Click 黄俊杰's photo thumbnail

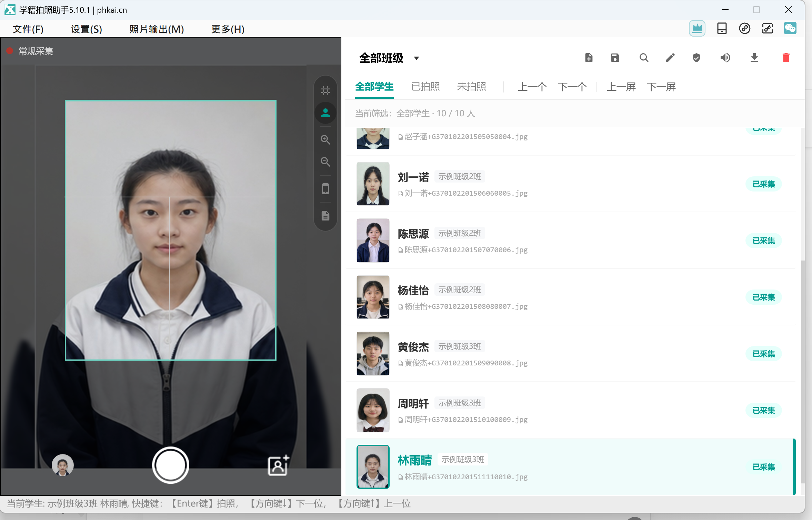[373, 354]
